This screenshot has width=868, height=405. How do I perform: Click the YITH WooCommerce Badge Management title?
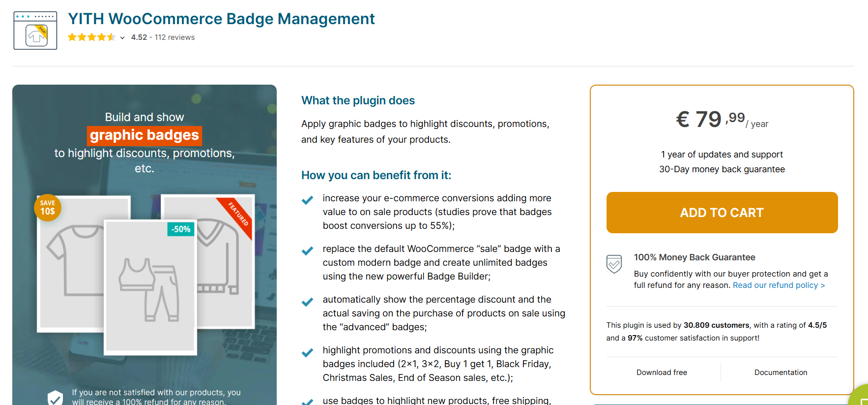pos(221,19)
